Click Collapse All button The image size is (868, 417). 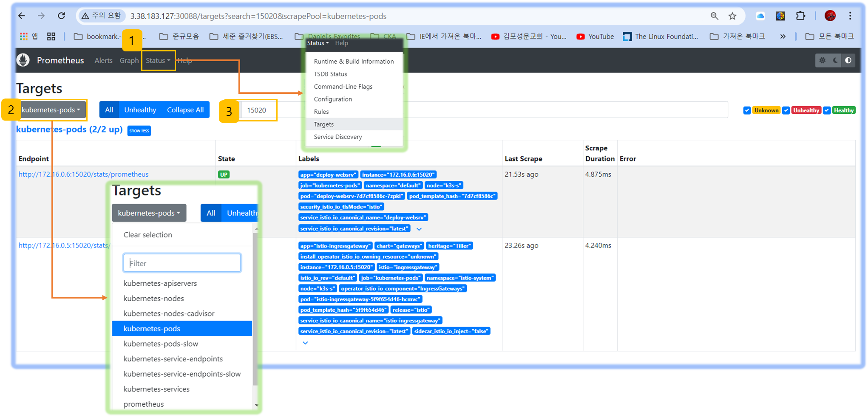pyautogui.click(x=185, y=110)
